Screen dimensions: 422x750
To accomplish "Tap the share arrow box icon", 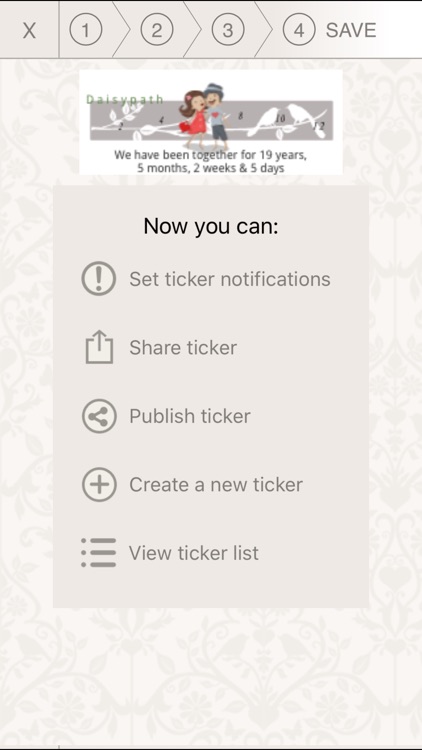I will [100, 347].
